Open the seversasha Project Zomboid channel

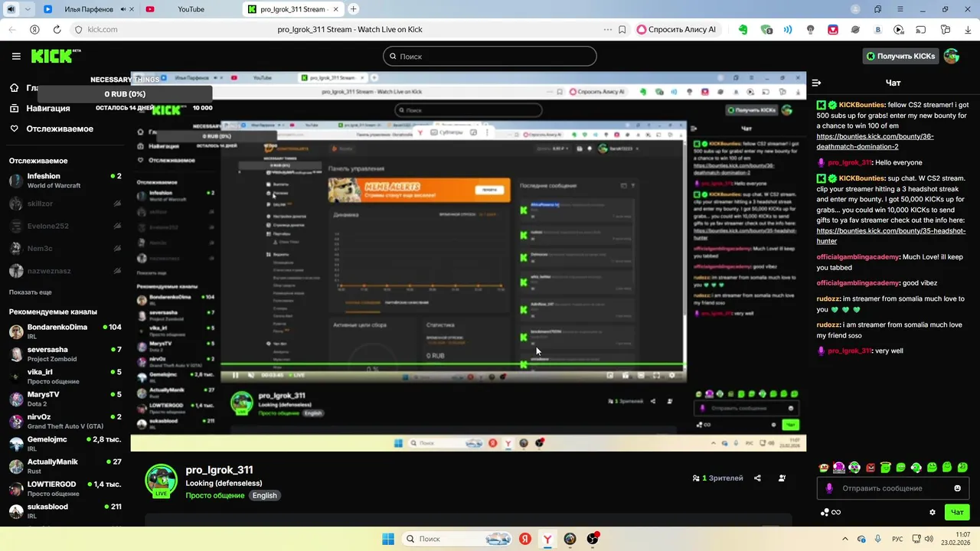tap(65, 354)
